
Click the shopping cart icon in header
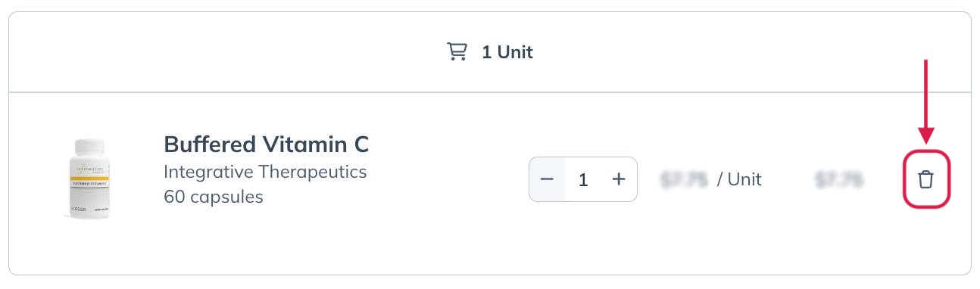457,52
